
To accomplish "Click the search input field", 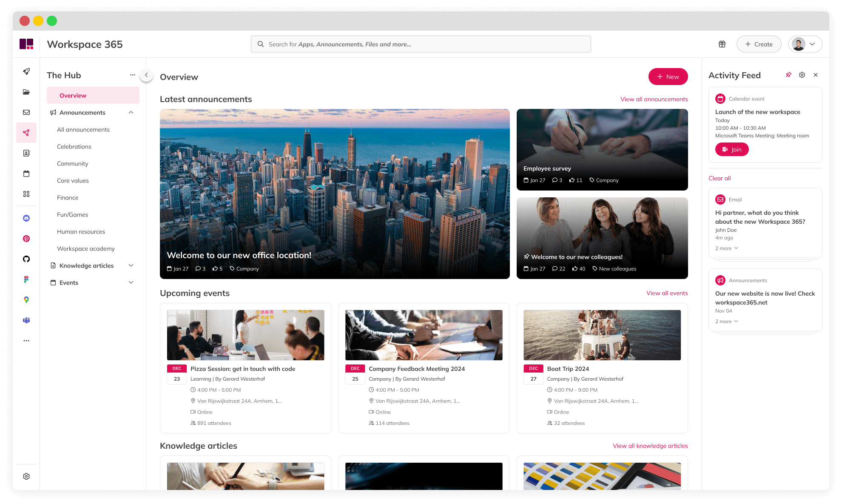I will [x=421, y=44].
